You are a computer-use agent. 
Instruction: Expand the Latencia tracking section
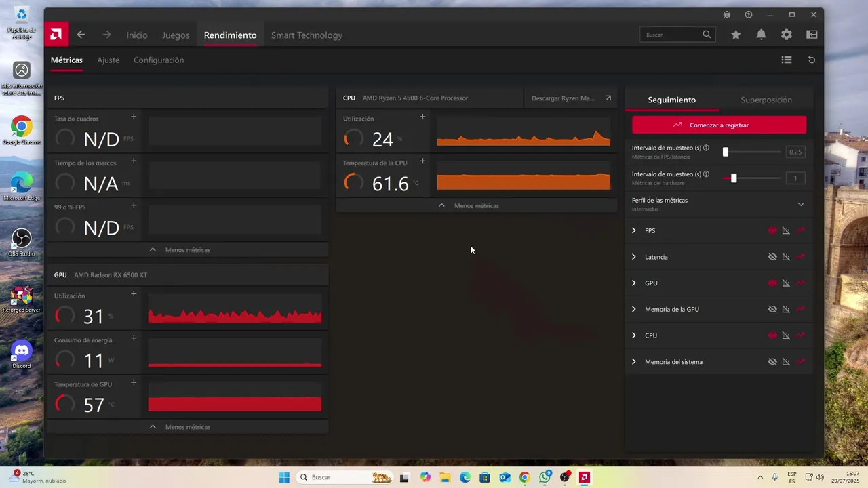tap(634, 257)
